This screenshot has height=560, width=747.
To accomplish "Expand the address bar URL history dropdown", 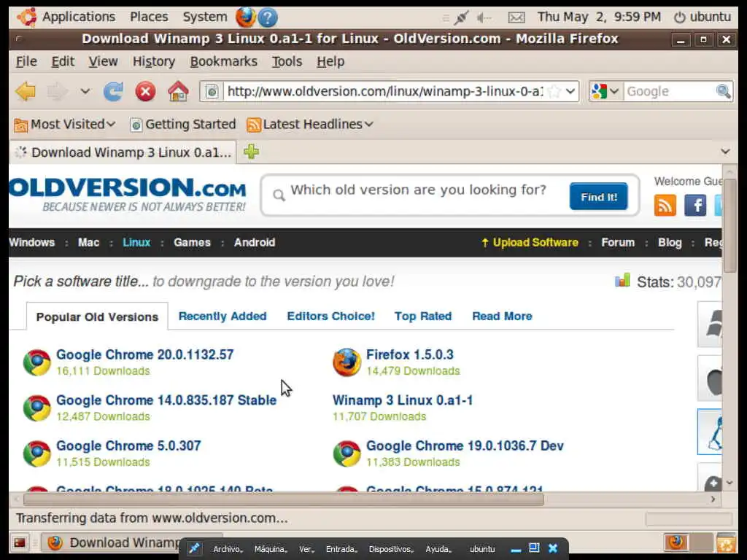I will click(x=570, y=91).
